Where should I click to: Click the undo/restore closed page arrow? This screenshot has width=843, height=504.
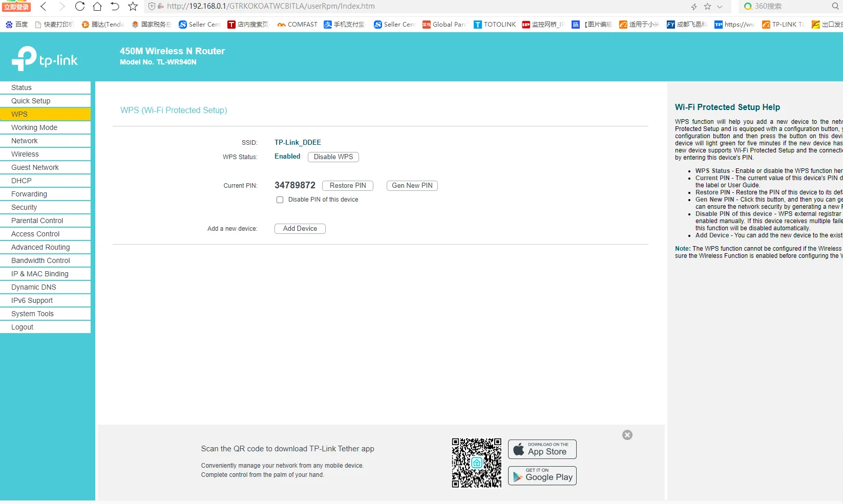coord(115,7)
